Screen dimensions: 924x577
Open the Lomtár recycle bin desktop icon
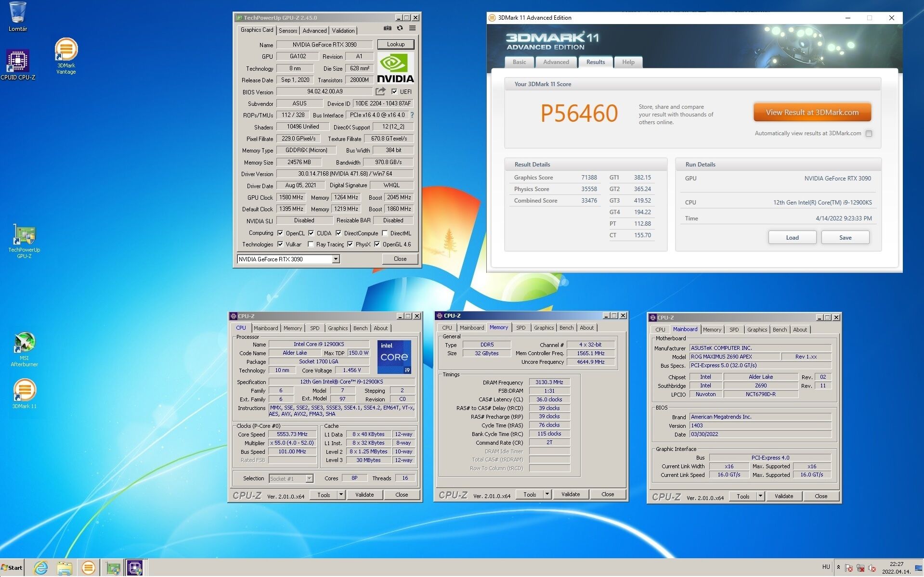(x=18, y=16)
